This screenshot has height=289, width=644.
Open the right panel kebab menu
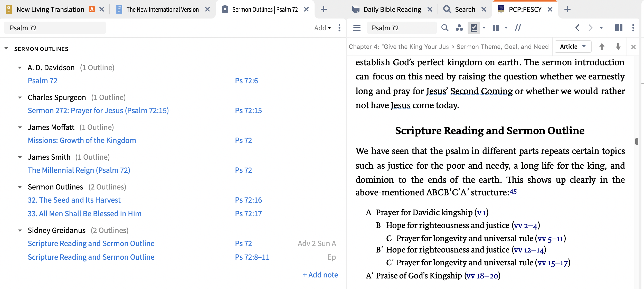pyautogui.click(x=633, y=28)
